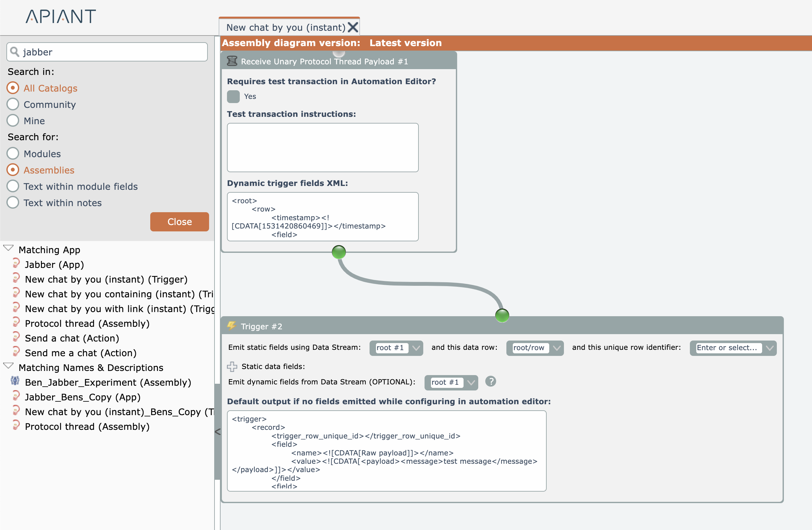Click the Ben_Jabber_Experiment assembly icon
This screenshot has width=812, height=530.
[x=15, y=381]
